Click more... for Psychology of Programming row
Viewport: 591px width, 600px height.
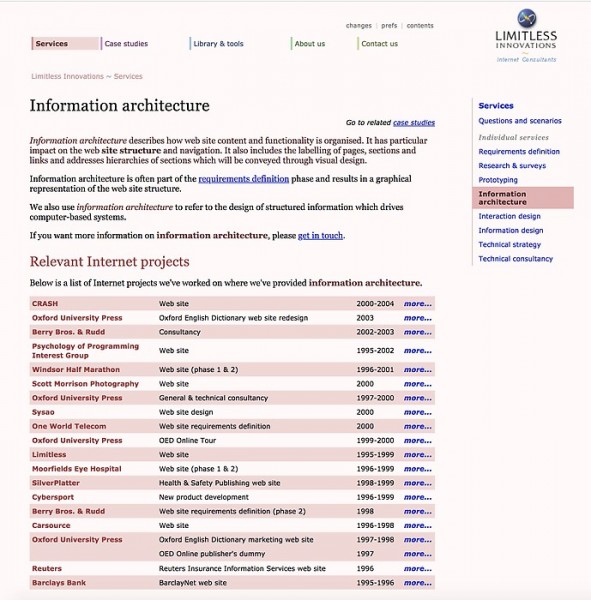(x=418, y=351)
